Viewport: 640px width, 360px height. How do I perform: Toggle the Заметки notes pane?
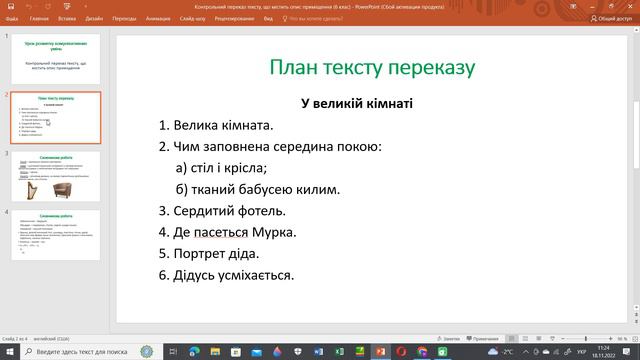point(448,339)
